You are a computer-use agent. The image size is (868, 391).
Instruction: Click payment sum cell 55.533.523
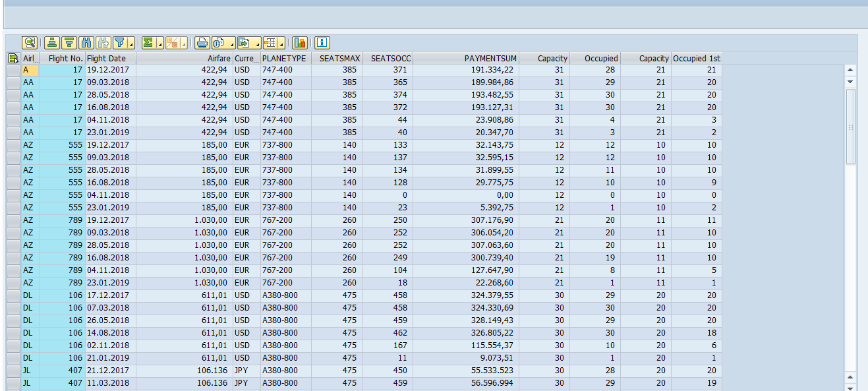(x=466, y=371)
